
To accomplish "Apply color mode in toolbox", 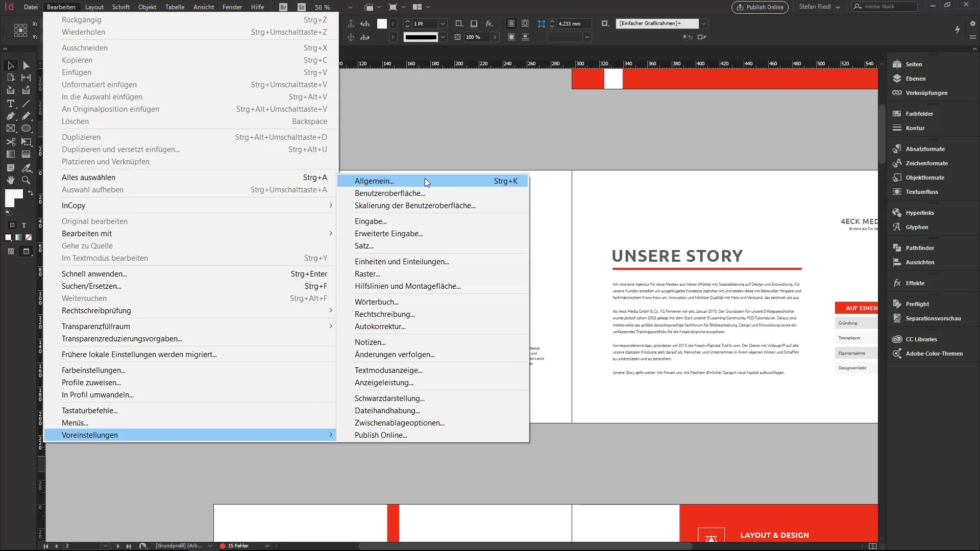I will pyautogui.click(x=8, y=237).
